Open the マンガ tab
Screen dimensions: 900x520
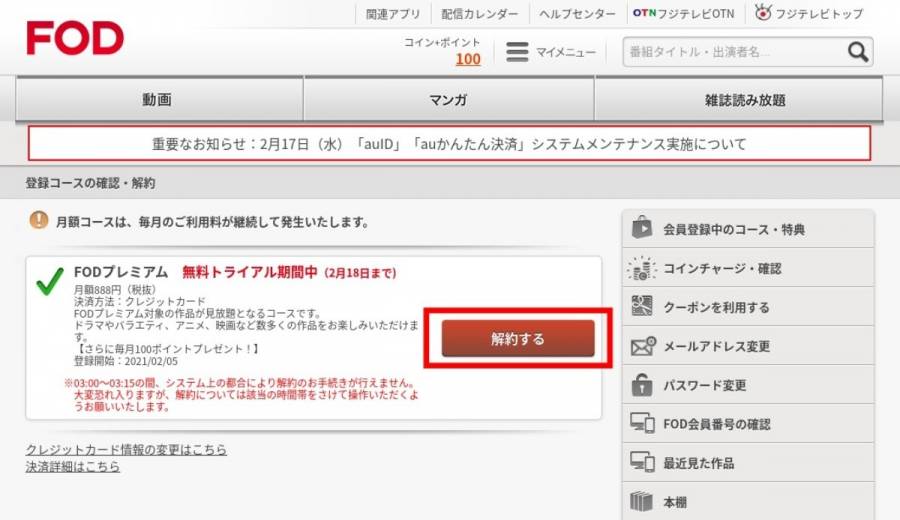[x=449, y=99]
